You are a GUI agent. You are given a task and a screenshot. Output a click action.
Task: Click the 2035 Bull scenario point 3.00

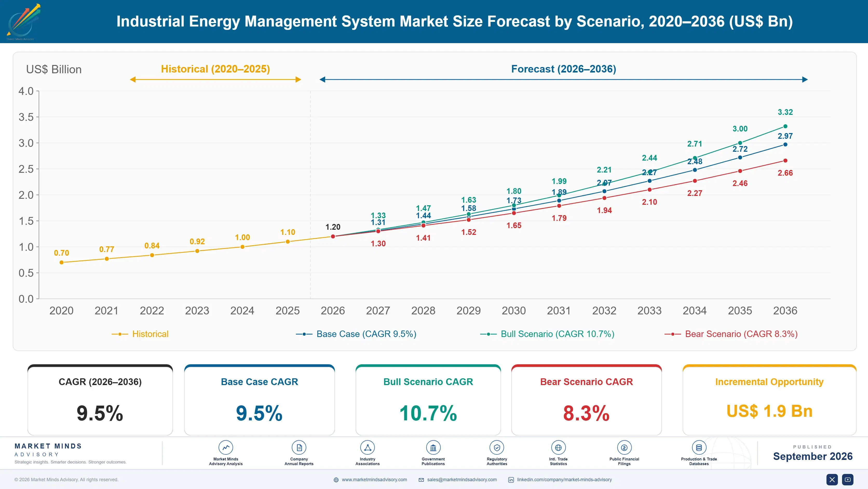click(740, 143)
